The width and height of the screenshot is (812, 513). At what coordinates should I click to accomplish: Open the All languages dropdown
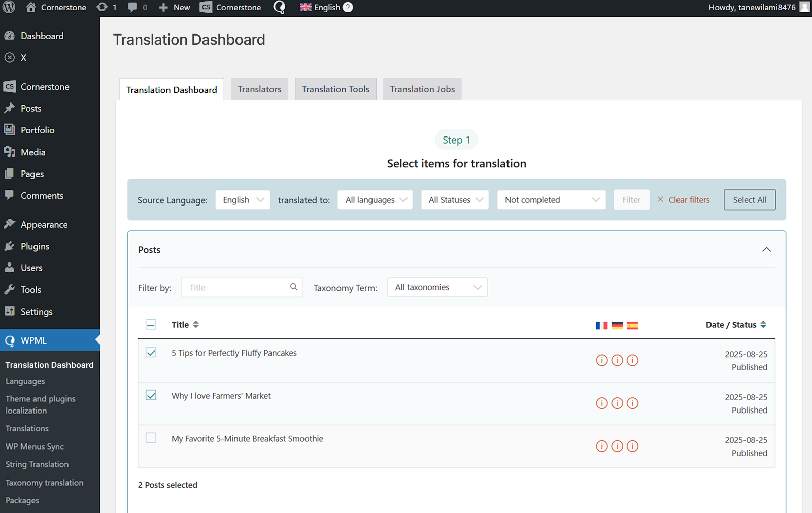point(375,199)
